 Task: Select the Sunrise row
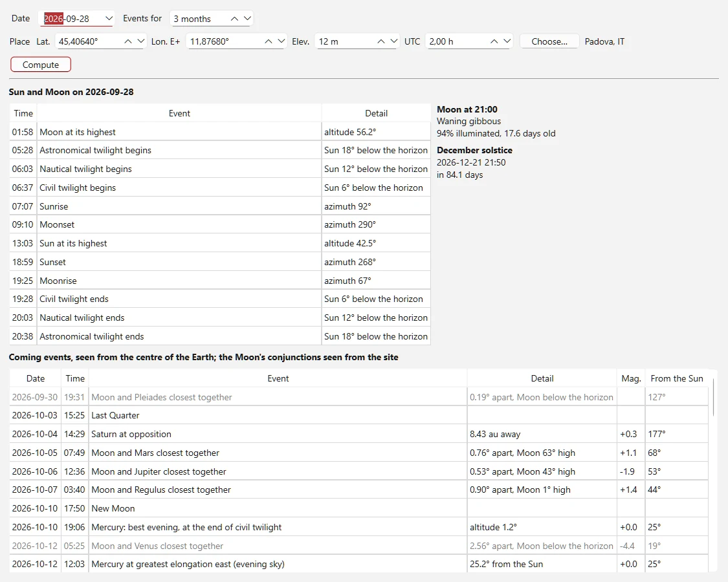pos(220,206)
